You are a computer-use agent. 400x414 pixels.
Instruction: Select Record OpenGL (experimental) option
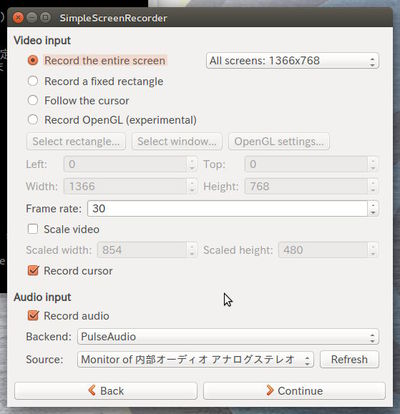(x=33, y=120)
